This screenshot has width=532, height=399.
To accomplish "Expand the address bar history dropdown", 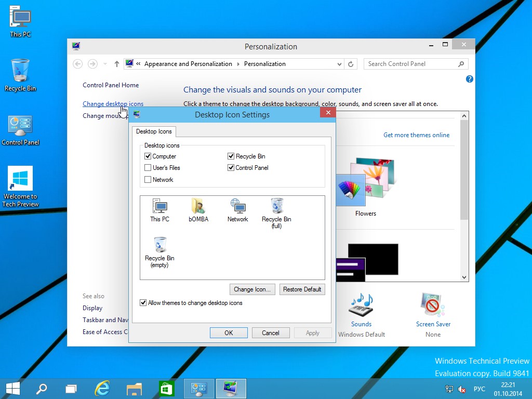I will coord(339,64).
